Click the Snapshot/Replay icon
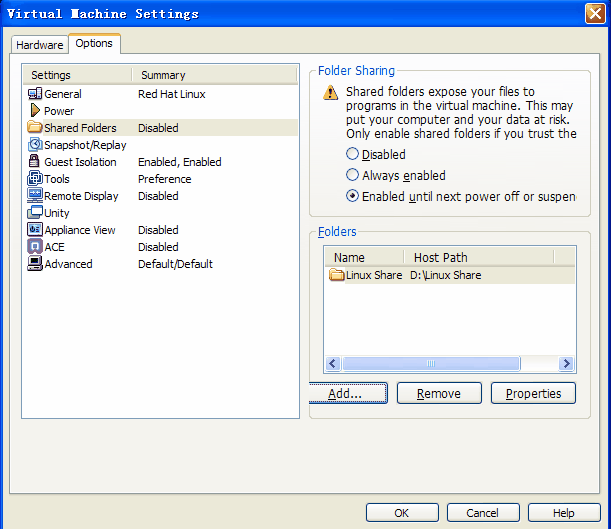The height and width of the screenshot is (529, 611). (35, 145)
